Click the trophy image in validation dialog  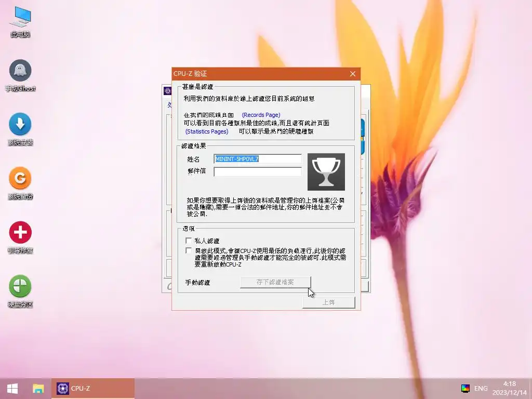click(326, 171)
